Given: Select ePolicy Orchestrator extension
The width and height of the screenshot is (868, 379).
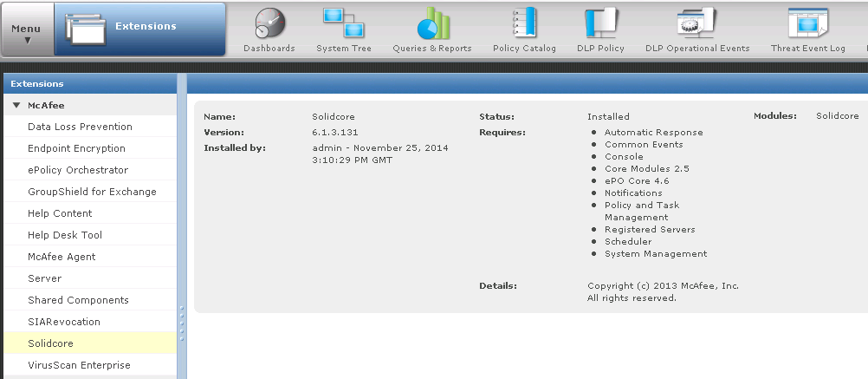Looking at the screenshot, I should pos(90,170).
